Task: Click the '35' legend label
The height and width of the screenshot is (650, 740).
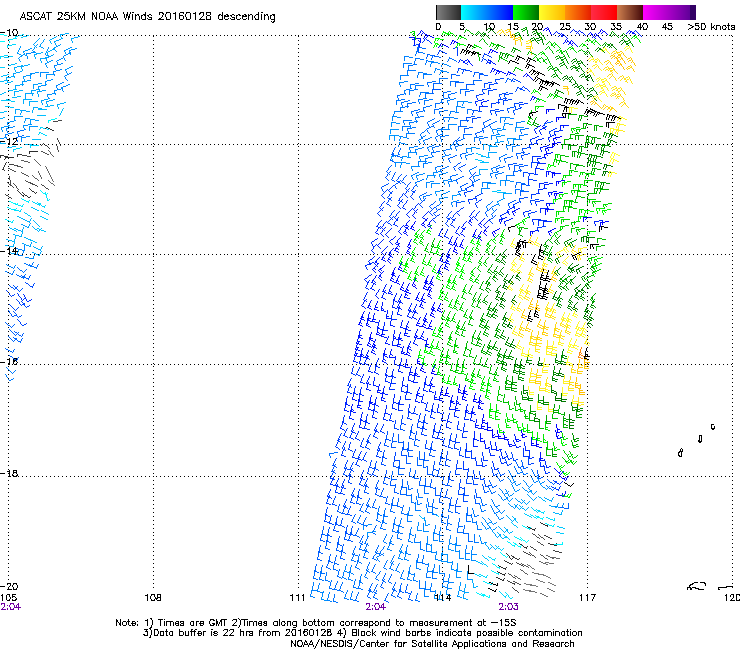Action: 616,27
